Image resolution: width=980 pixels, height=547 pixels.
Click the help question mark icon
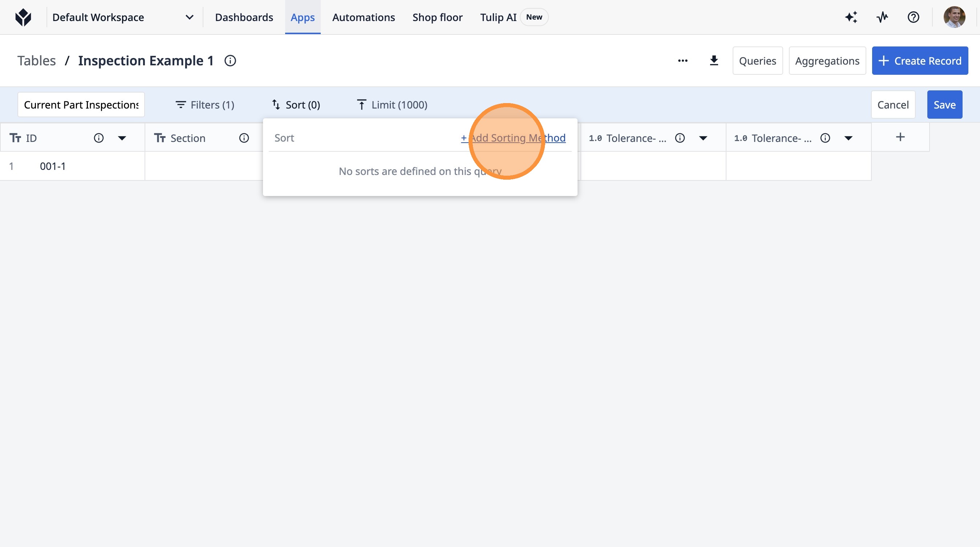coord(913,17)
